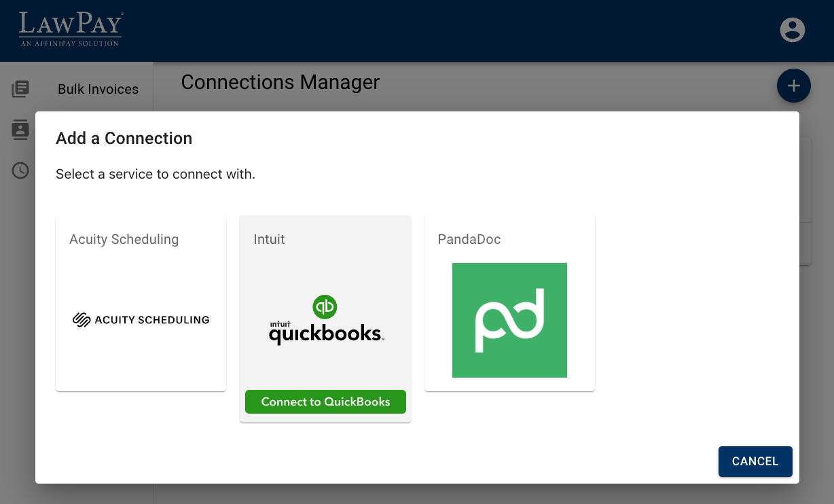This screenshot has width=834, height=504.
Task: Open Bulk Invoices from the side menu
Action: 98,89
